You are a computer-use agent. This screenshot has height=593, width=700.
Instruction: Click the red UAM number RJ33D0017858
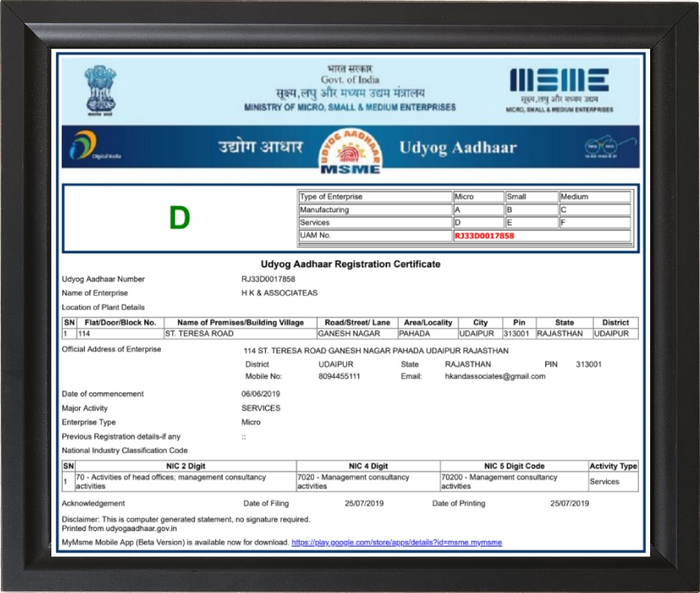coord(484,235)
